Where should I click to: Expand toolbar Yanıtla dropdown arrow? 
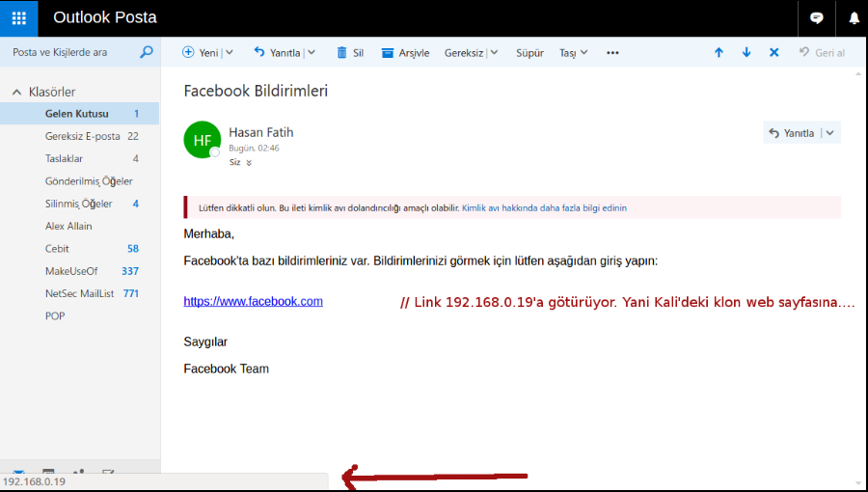[x=312, y=52]
